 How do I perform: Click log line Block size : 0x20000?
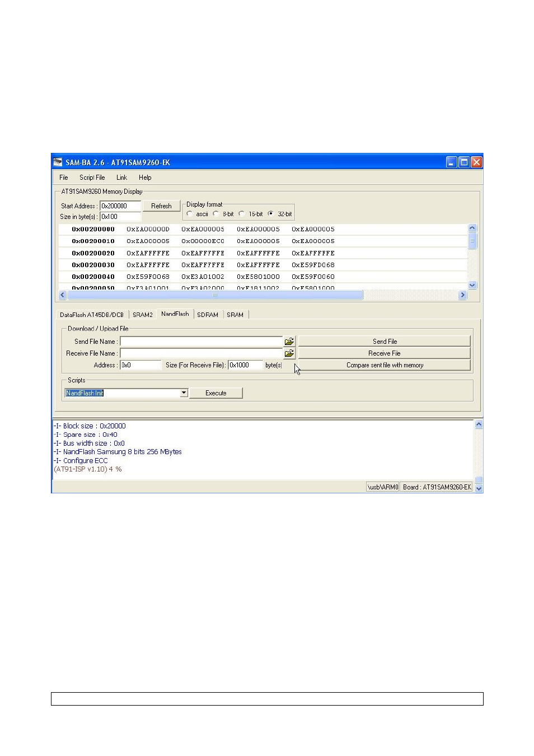(x=90, y=426)
